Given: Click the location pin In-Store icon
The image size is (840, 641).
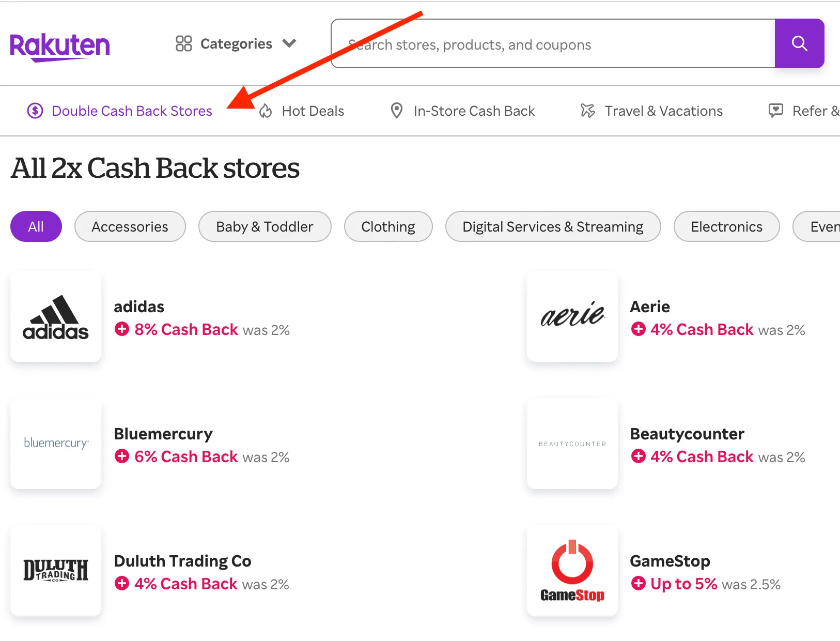Looking at the screenshot, I should [396, 111].
